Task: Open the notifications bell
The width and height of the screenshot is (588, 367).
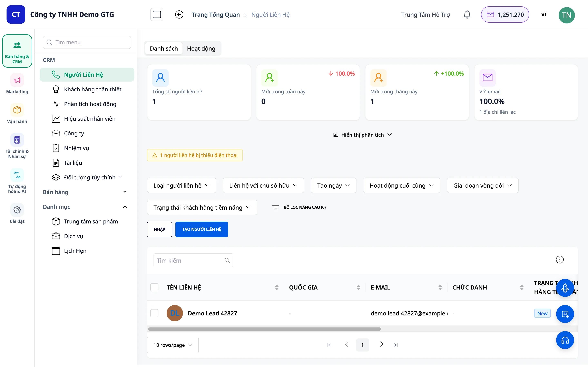Action: pyautogui.click(x=467, y=14)
